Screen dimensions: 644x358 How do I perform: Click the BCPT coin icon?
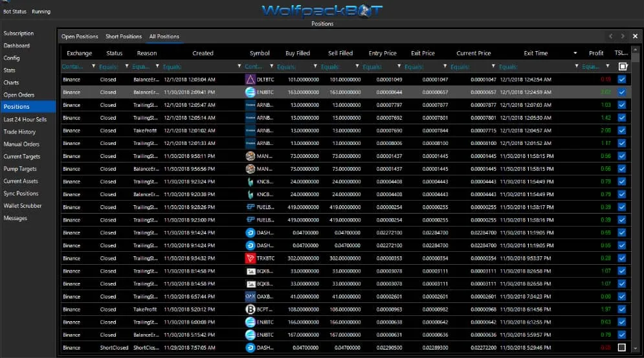[250, 309]
